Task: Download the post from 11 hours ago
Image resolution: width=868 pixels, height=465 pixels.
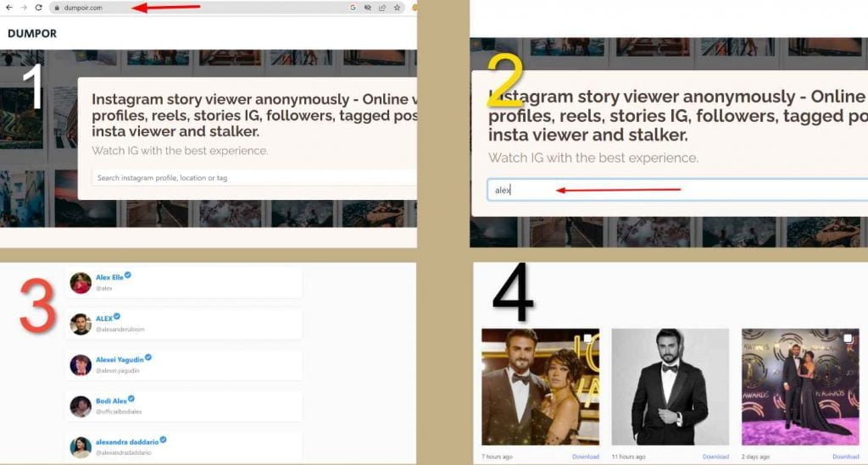Action: (x=715, y=457)
